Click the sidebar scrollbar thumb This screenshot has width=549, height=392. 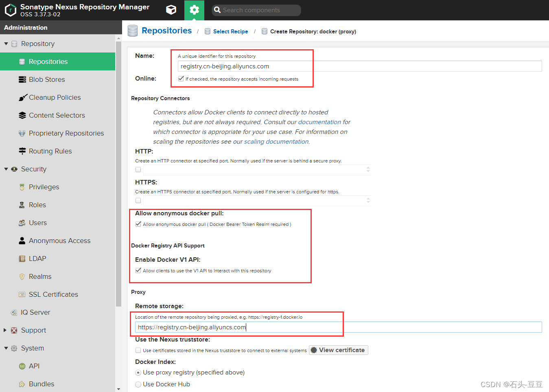[118, 173]
